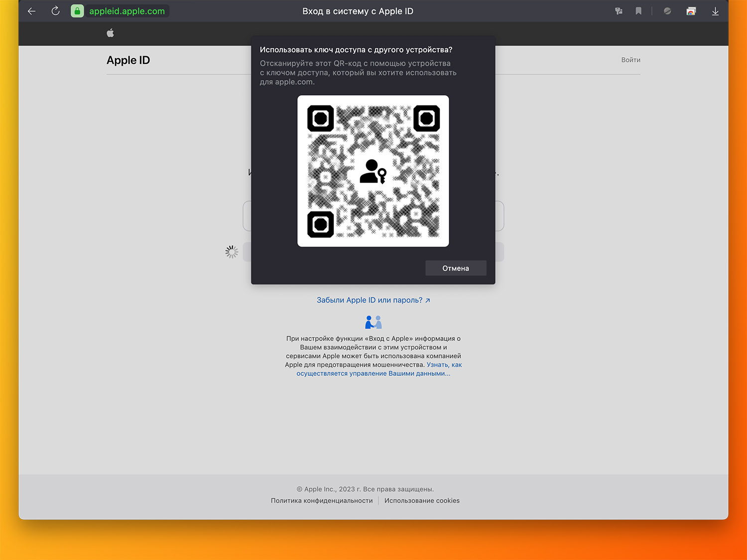Click the page title Вход в систему с Apple ID

tap(358, 11)
